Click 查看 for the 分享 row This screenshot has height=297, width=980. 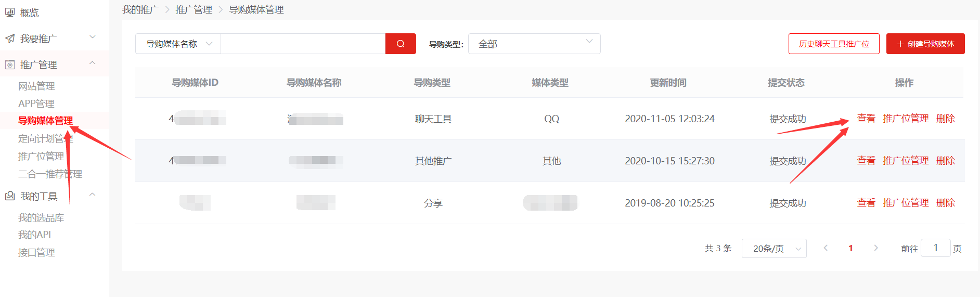point(866,203)
